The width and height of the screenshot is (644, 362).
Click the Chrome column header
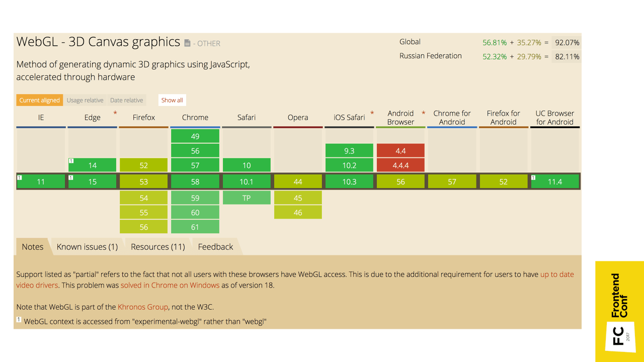point(195,117)
